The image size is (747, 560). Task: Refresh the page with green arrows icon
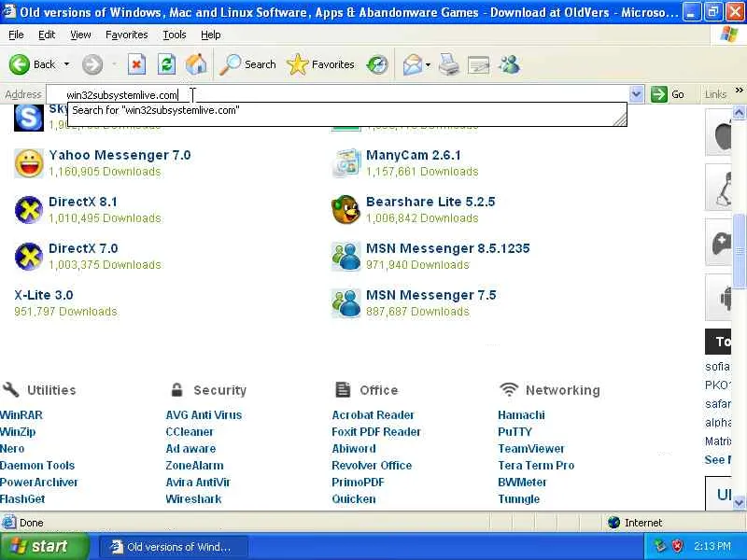click(166, 64)
